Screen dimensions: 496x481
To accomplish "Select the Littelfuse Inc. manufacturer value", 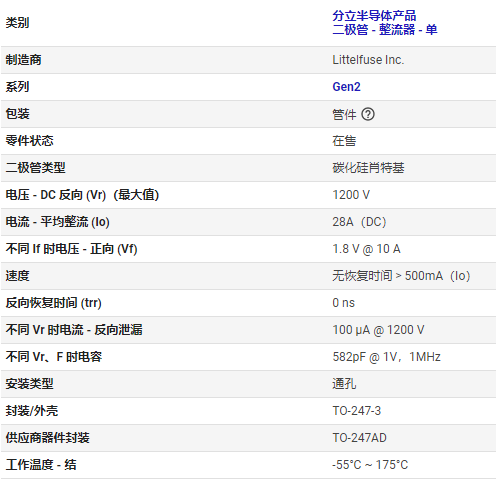I will click(x=368, y=60).
